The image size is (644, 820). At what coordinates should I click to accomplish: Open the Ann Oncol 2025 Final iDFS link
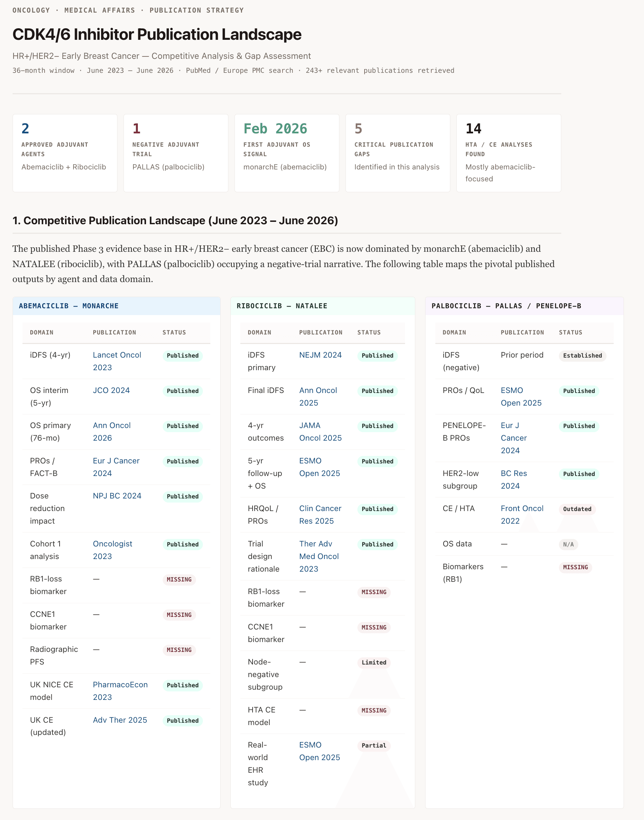pyautogui.click(x=318, y=396)
